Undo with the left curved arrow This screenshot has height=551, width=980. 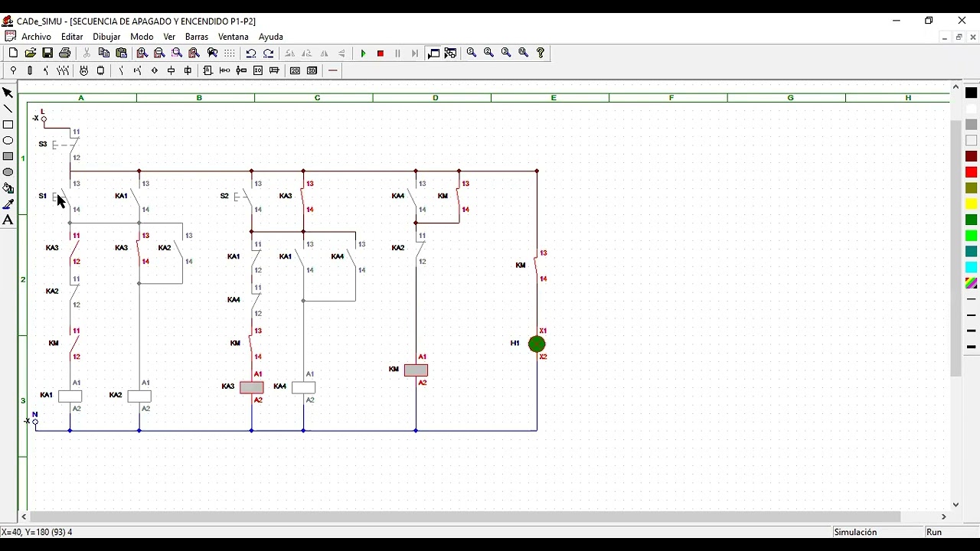(250, 53)
